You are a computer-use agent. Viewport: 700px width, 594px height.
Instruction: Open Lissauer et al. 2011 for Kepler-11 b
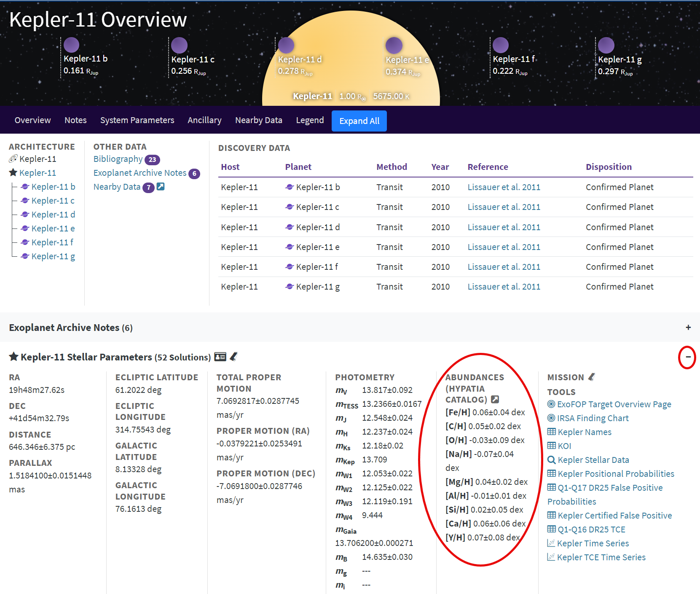coord(504,187)
